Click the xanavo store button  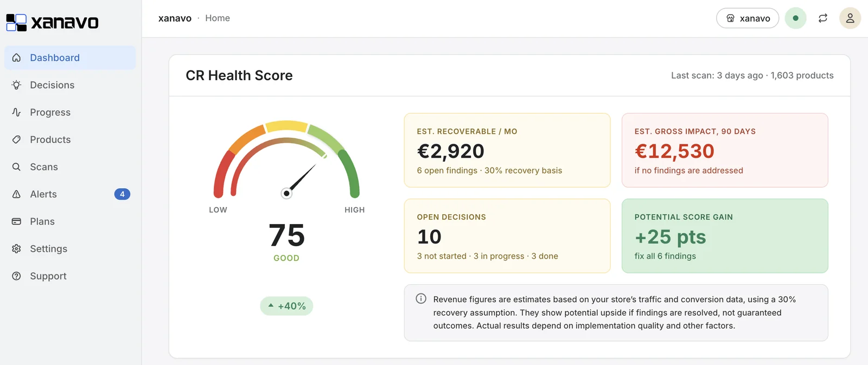pyautogui.click(x=748, y=18)
